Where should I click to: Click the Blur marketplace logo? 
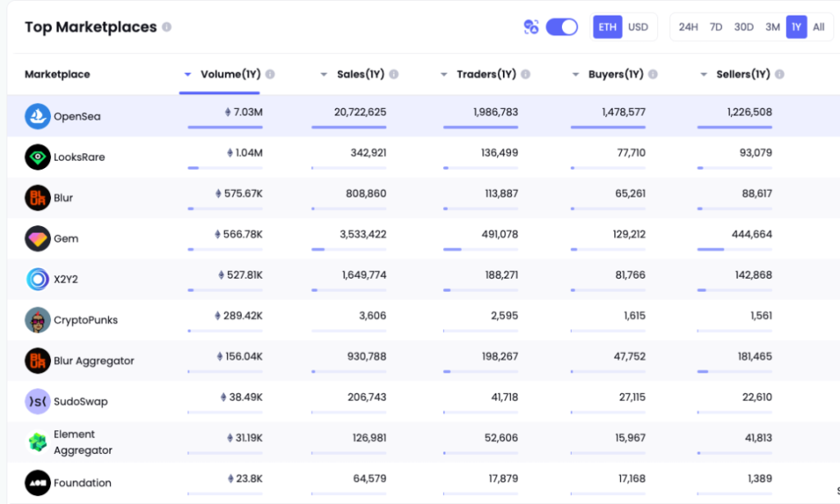pyautogui.click(x=38, y=198)
